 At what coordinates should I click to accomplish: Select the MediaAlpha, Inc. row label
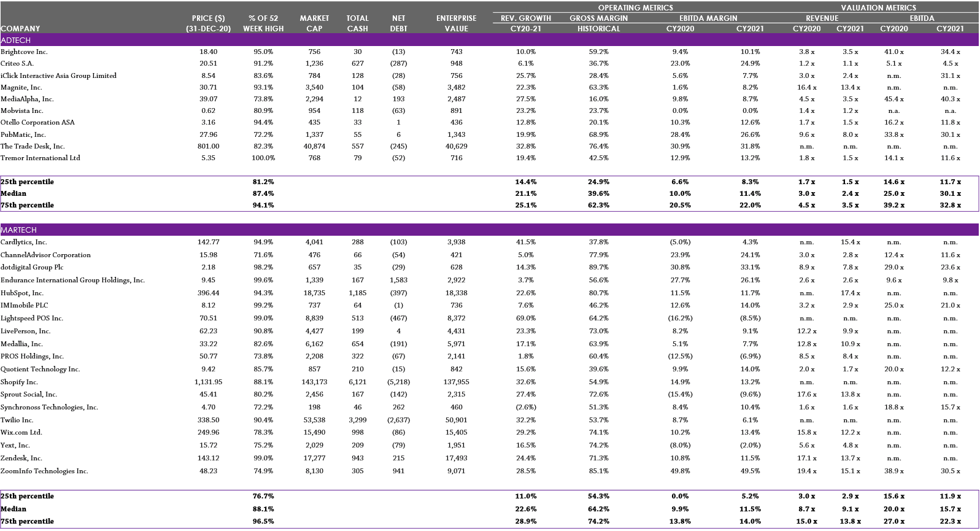pyautogui.click(x=27, y=99)
